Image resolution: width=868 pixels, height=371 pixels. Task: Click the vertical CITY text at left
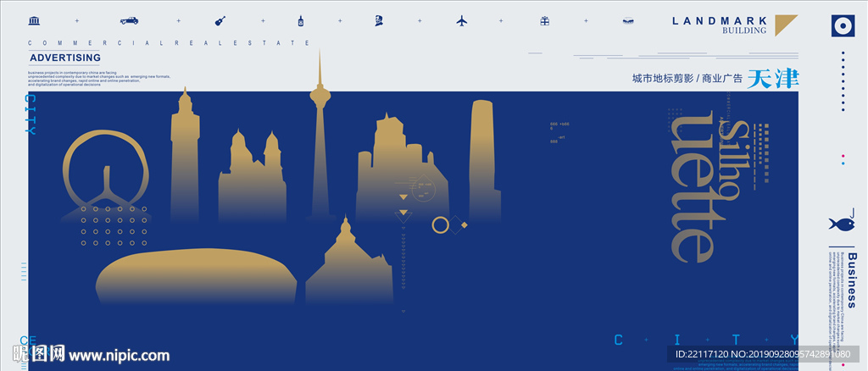pos(31,115)
